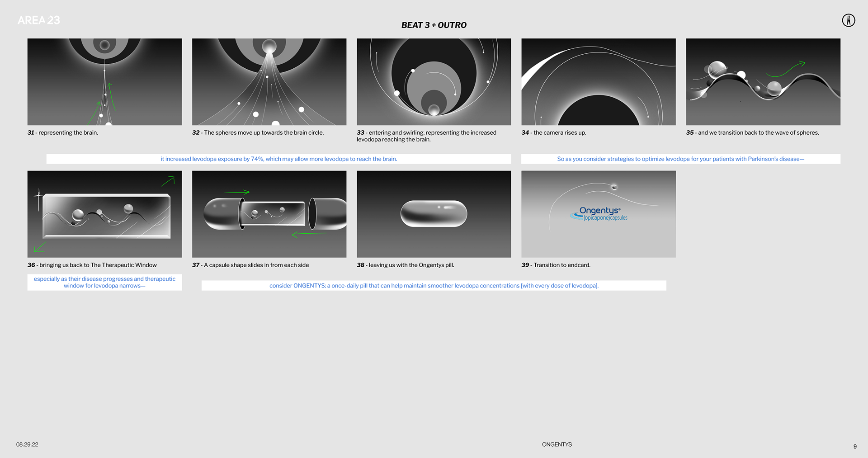Open frame 39 endcard thumbnail
Viewport: 868px width, 458px height.
599,214
